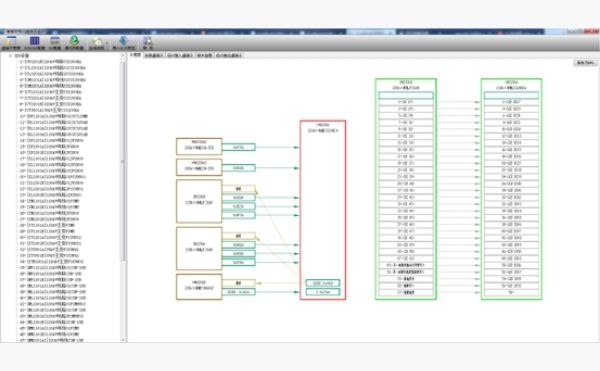This screenshot has height=371, width=600.
Task: Click the yellow input box on the third device
Action: point(238,189)
